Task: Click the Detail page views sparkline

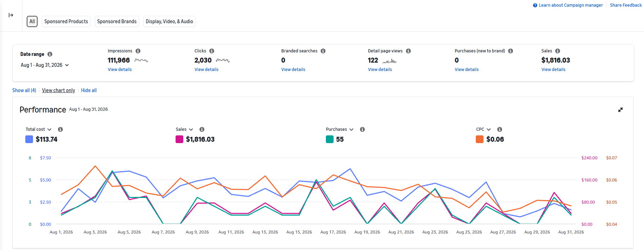Action: tap(389, 61)
